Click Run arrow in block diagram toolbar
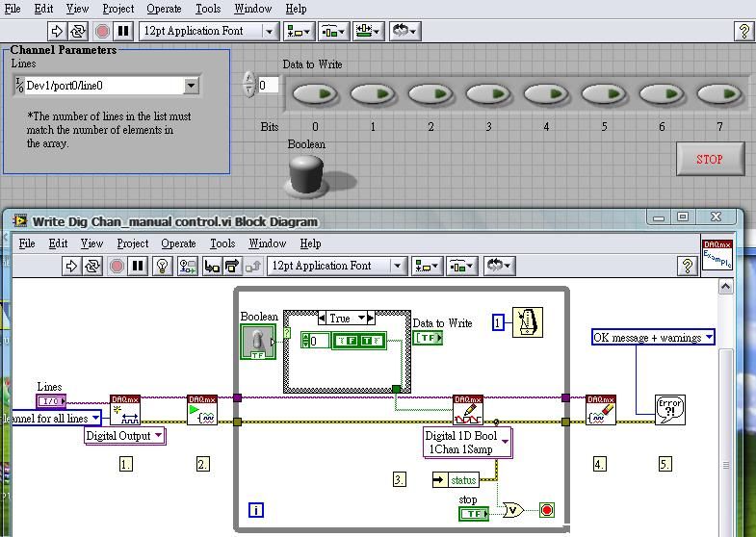This screenshot has height=537, width=756. 71,266
